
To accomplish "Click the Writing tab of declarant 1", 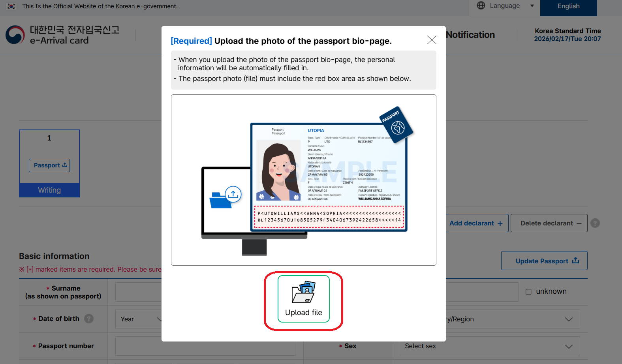I will [x=49, y=190].
